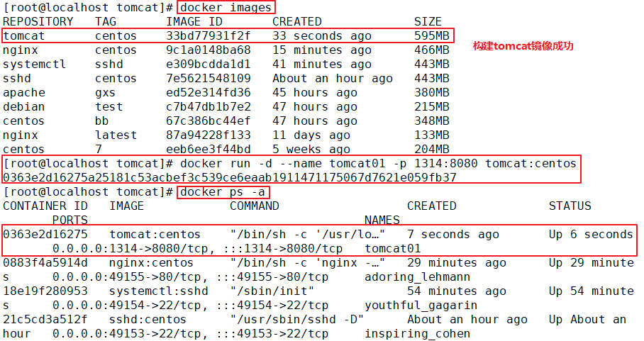Screen dimensions: 644x341
Task: Click the red tomcat image success annotation
Action: tap(523, 46)
